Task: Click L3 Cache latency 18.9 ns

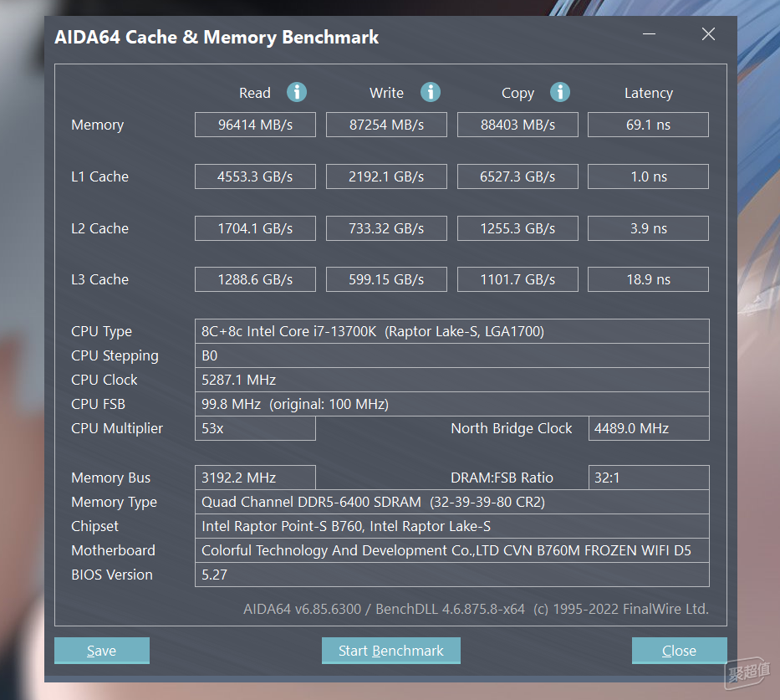Action: coord(648,279)
